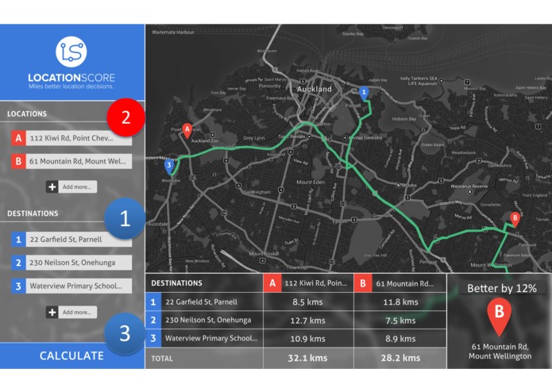Click 61 Mountain Rd, Mount Wellington result address
This screenshot has width=552, height=392.
click(x=500, y=352)
